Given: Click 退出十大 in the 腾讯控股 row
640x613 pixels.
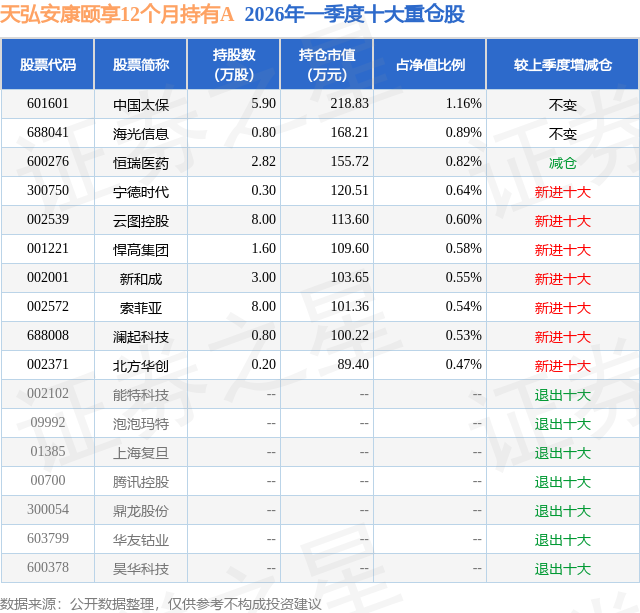Looking at the screenshot, I should click(562, 482).
